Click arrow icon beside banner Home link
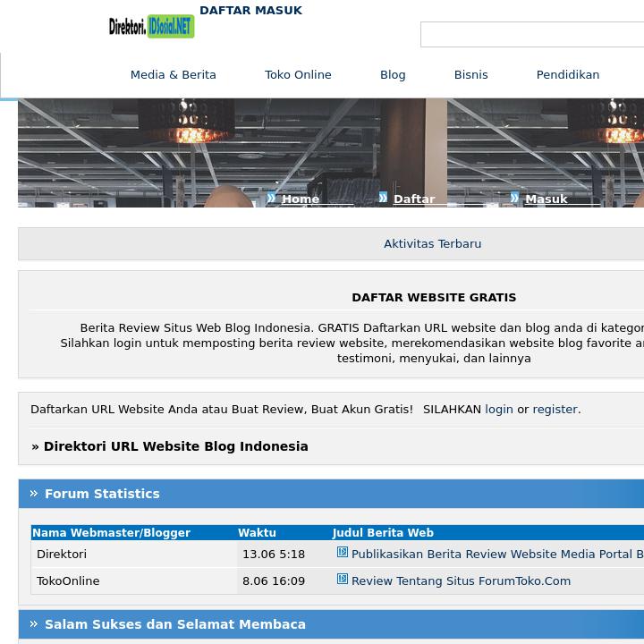The width and height of the screenshot is (644, 644). coord(271,198)
